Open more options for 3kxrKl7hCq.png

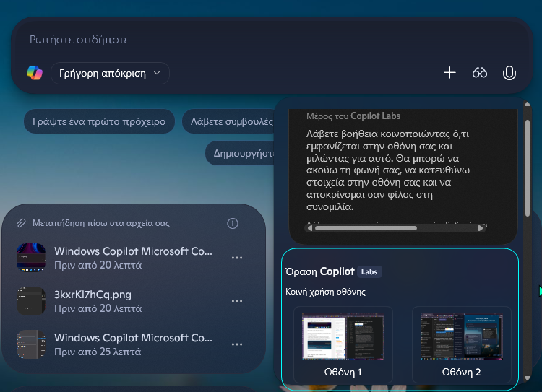click(x=236, y=301)
